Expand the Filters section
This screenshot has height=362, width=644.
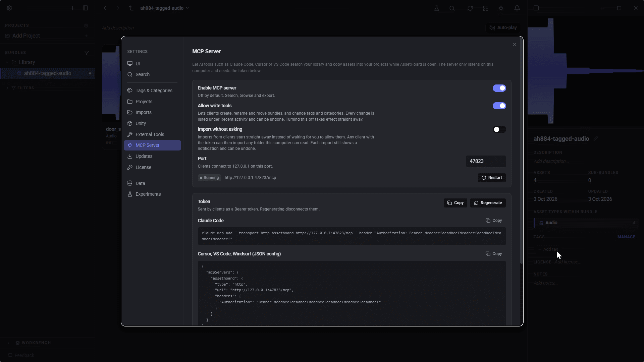(7, 88)
